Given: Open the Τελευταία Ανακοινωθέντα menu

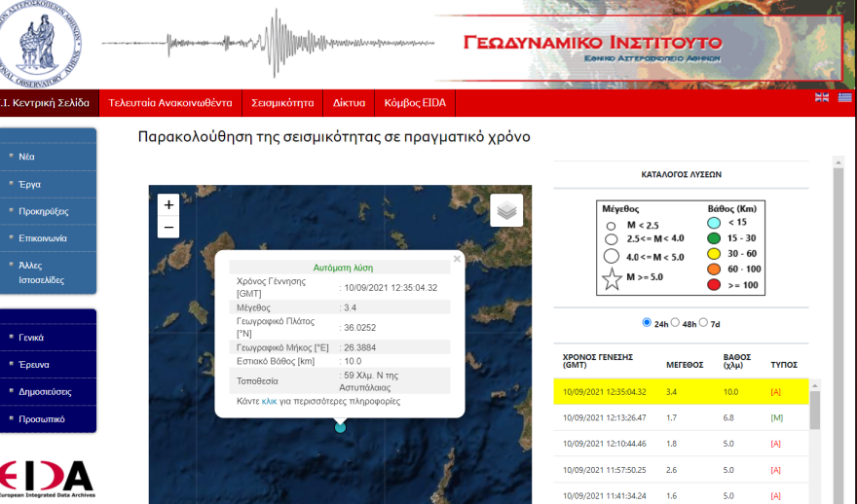Looking at the screenshot, I should tap(170, 103).
